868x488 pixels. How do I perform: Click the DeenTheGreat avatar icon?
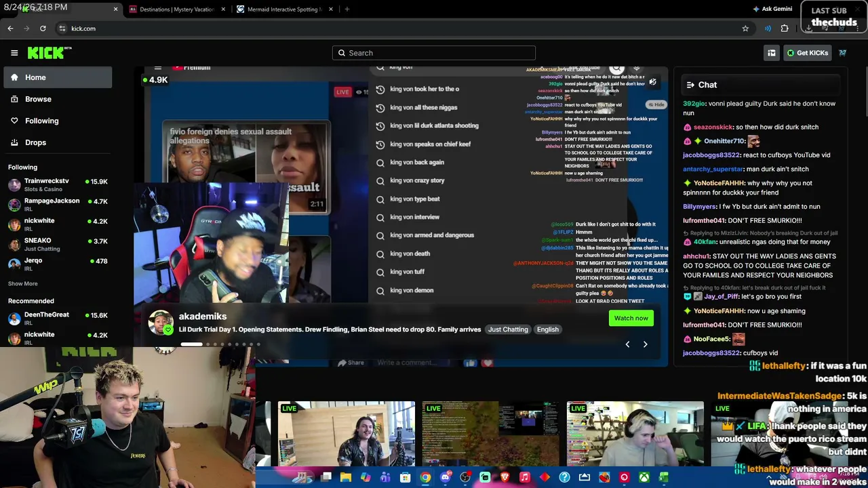pyautogui.click(x=14, y=318)
